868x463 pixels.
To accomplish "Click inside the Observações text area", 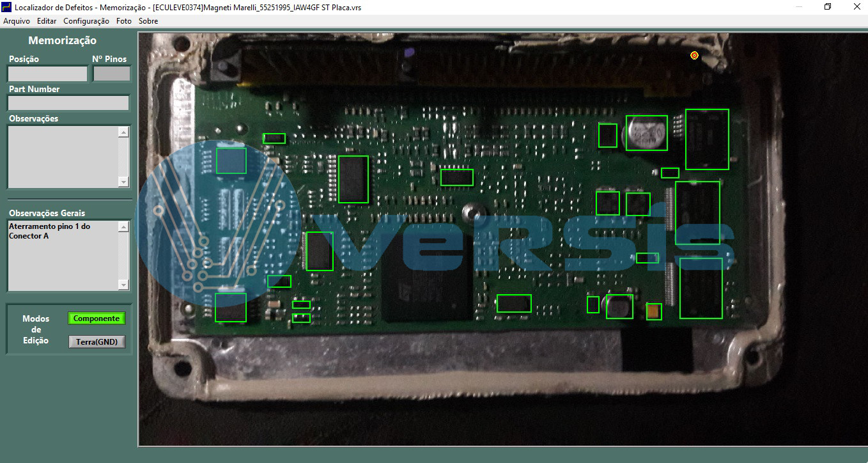I will click(x=63, y=157).
